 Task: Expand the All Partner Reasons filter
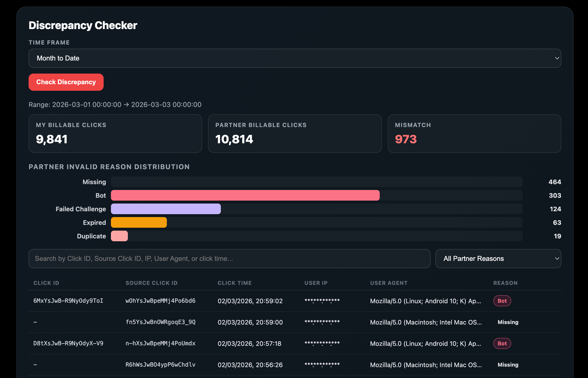pos(498,258)
